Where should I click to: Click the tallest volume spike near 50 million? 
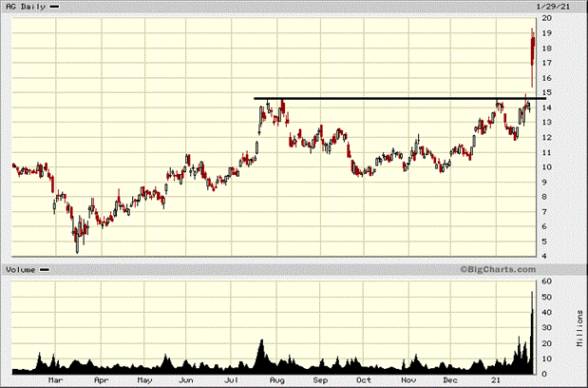click(532, 333)
